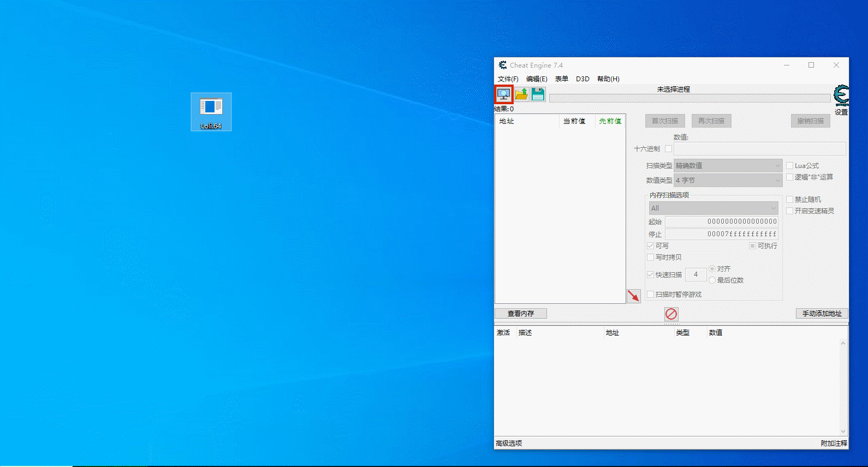
Task: Select the Loli.64 desktop icon
Action: [211, 112]
